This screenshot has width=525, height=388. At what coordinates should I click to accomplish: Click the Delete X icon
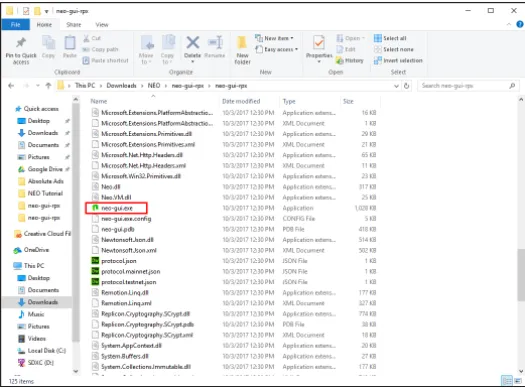click(x=193, y=43)
